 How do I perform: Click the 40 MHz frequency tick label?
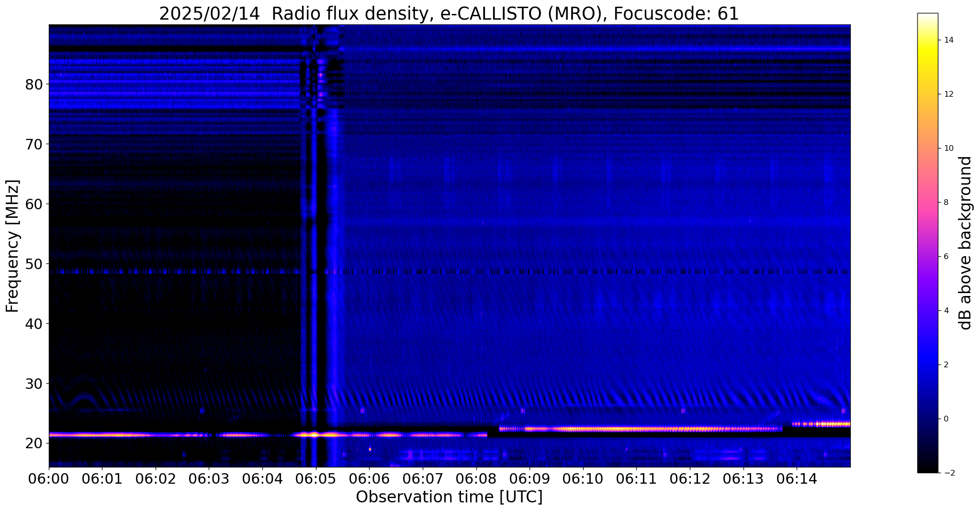[34, 324]
